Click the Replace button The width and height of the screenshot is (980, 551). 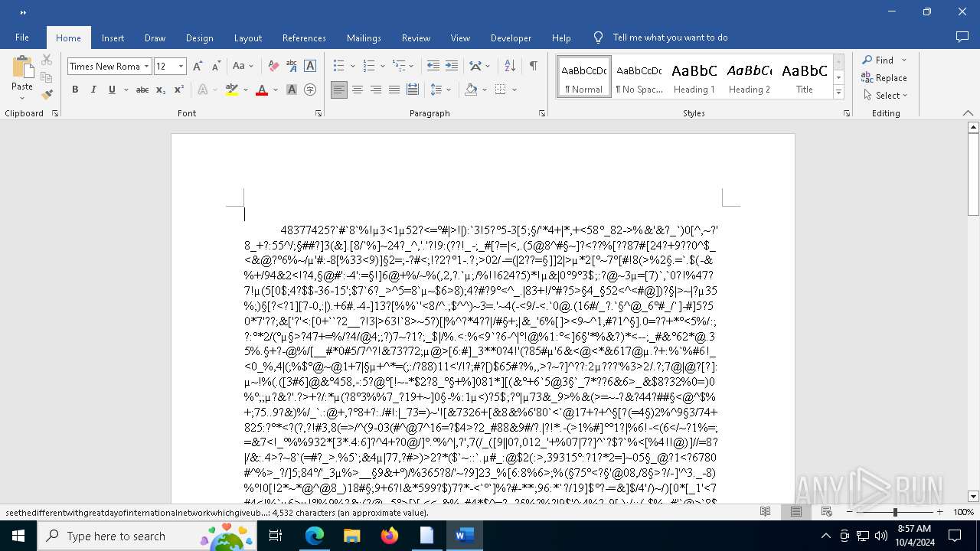point(884,77)
